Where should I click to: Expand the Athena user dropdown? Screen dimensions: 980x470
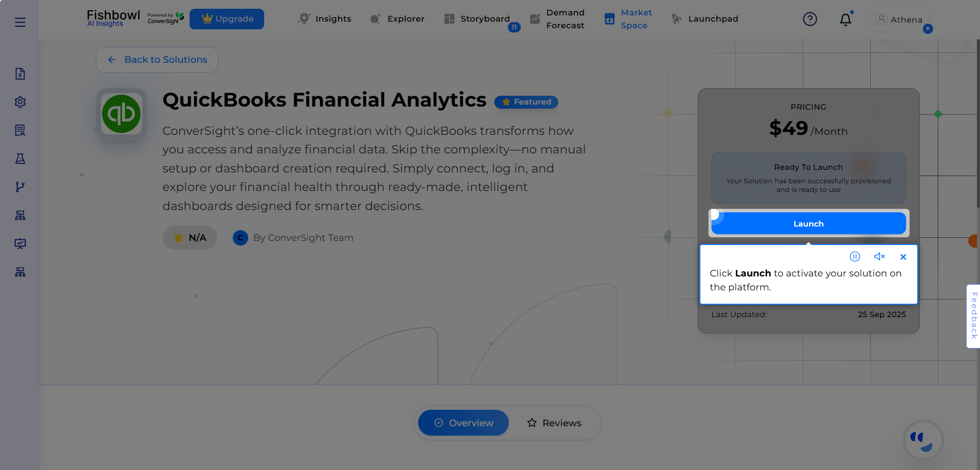(x=927, y=29)
